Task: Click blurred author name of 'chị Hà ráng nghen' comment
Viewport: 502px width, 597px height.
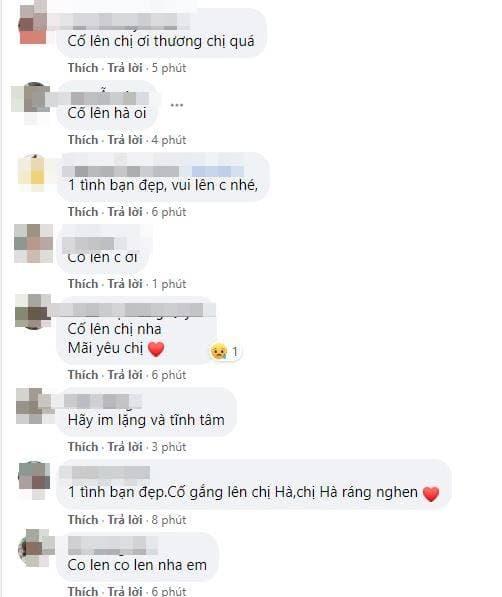Action: pos(105,472)
